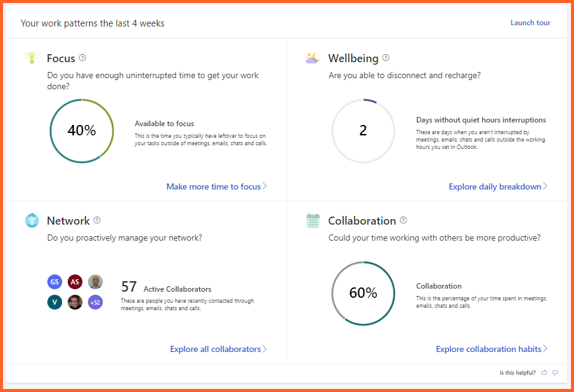574x392 pixels.
Task: Open Explore all collaborators link
Action: click(218, 349)
